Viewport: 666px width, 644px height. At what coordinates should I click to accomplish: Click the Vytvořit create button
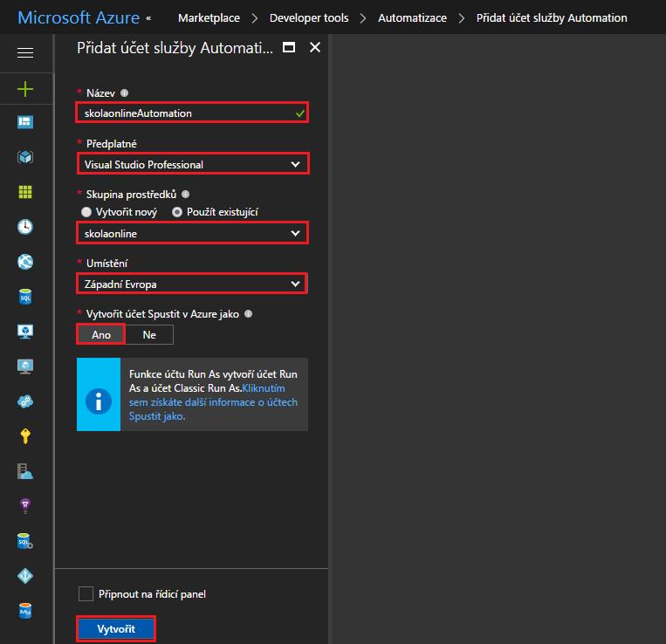coord(116,628)
